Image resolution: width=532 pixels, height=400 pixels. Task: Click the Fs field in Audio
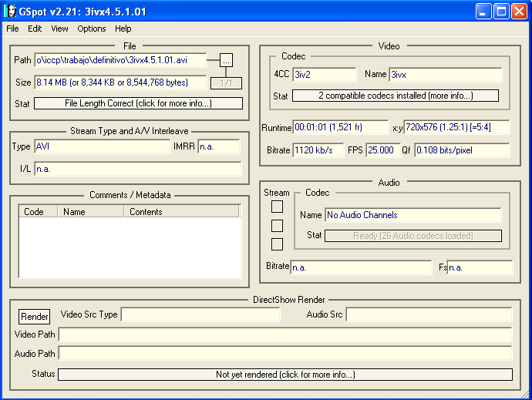pos(480,267)
